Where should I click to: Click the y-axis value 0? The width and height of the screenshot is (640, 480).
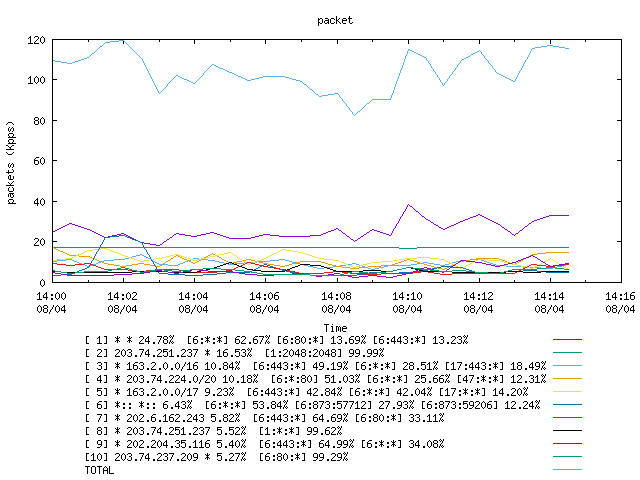pos(42,282)
